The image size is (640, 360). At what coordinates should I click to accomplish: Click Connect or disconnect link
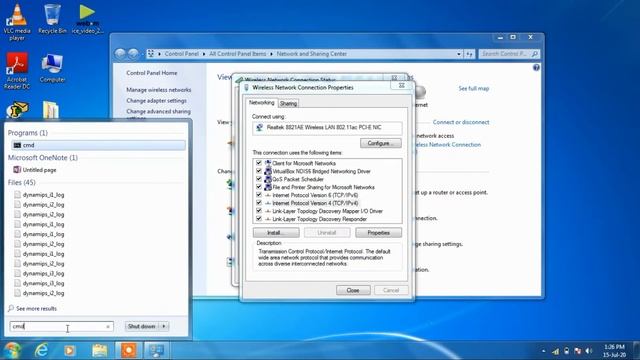461,122
